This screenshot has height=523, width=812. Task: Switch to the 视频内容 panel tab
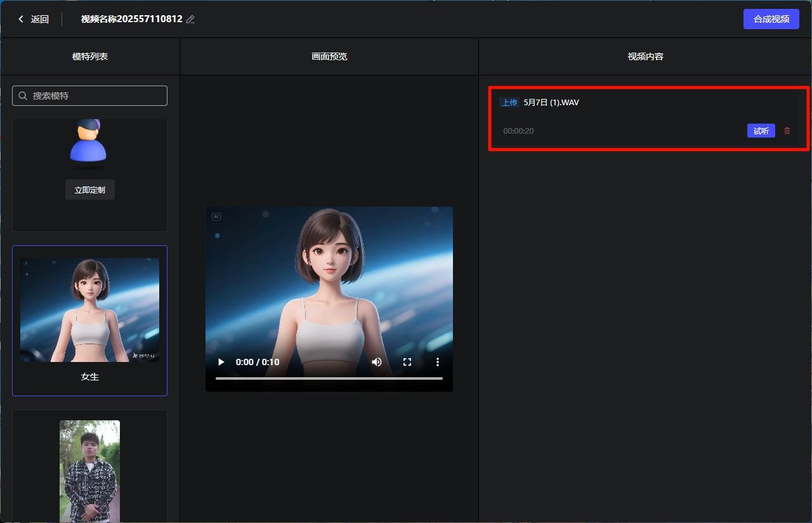pyautogui.click(x=645, y=56)
